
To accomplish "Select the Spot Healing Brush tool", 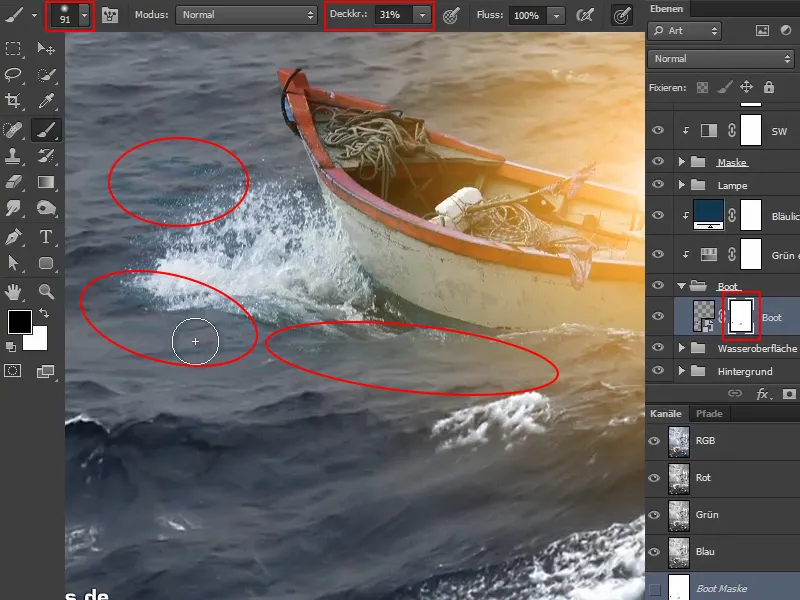I will (x=13, y=130).
